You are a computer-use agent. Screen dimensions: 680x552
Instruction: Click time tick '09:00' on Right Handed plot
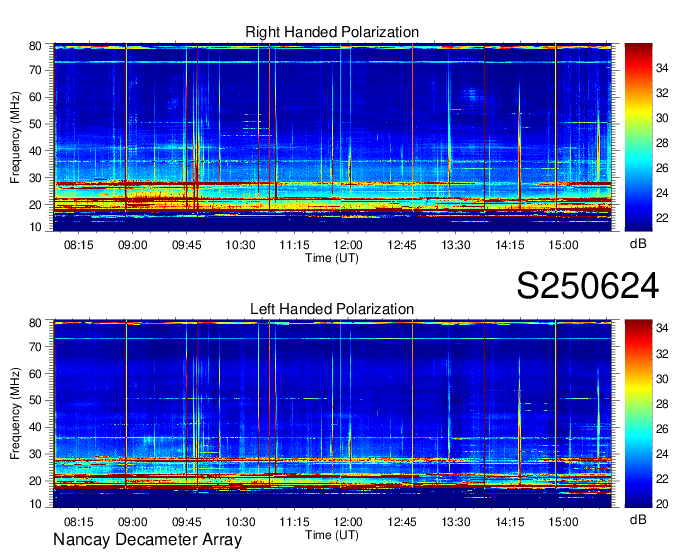pyautogui.click(x=132, y=245)
